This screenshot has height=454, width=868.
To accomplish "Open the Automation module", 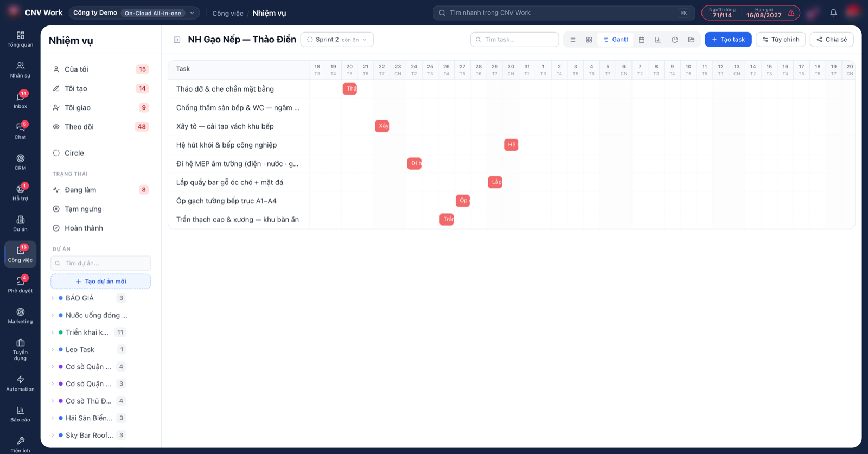I will 20,383.
